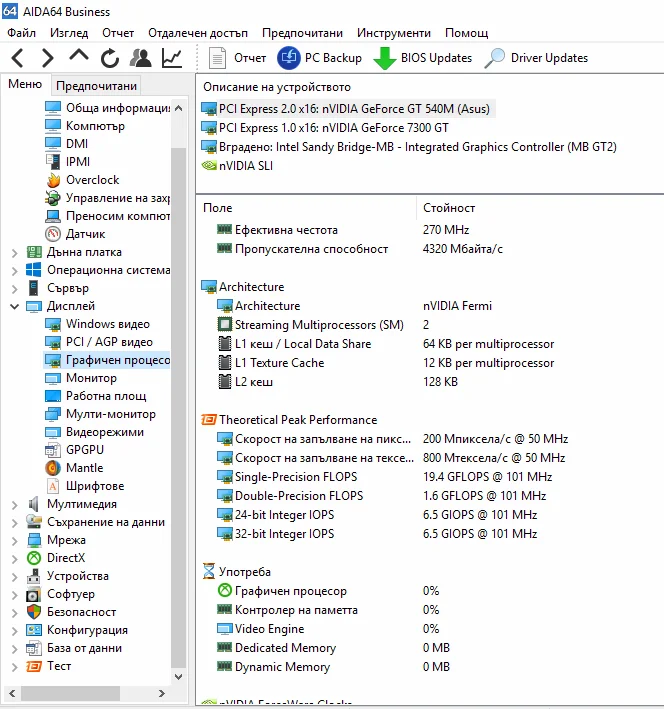Select the Mantle icon in the tree
The image size is (664, 709).
point(53,468)
